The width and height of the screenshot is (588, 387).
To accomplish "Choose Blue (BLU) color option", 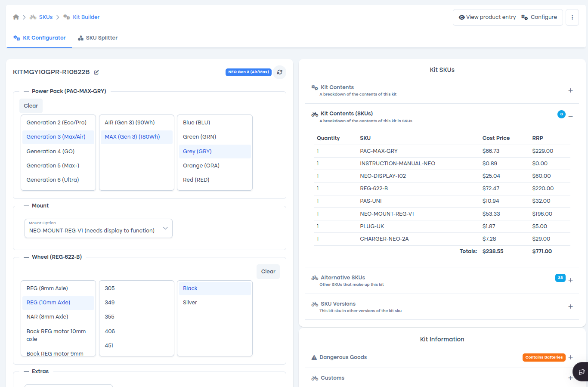I will coord(215,123).
